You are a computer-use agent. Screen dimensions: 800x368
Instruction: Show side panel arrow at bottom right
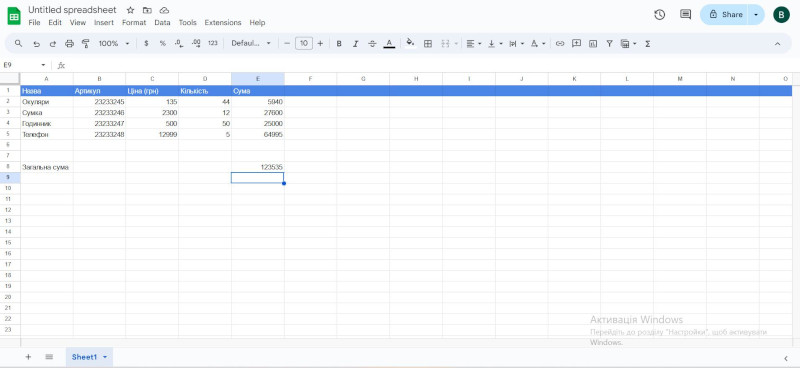pos(786,358)
